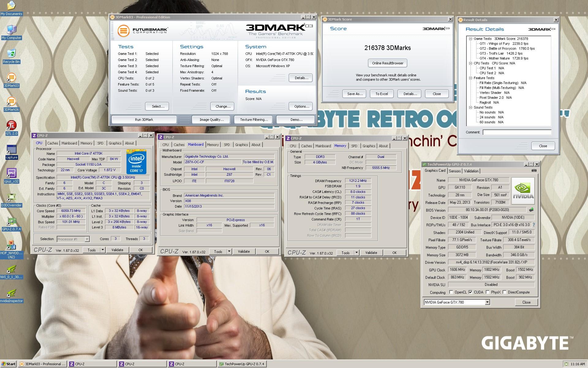Launch the nvidiaInspector desktop shortcut
The image size is (588, 368).
coord(11,295)
